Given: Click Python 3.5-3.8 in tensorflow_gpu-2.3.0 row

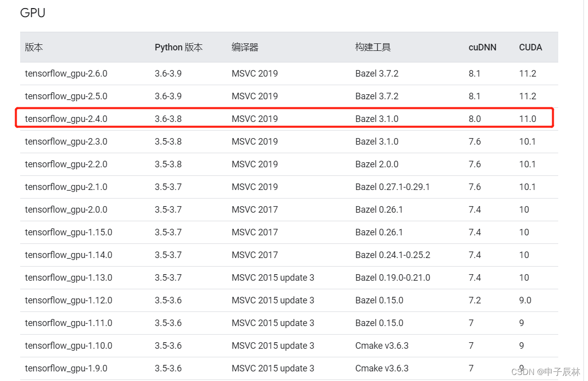Looking at the screenshot, I should pos(168,142).
